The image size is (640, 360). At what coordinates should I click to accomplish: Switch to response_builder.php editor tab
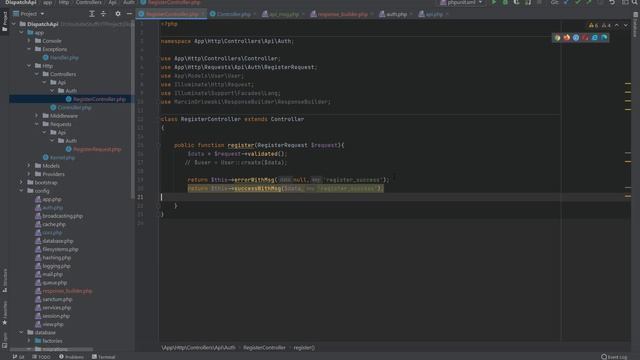[342, 14]
